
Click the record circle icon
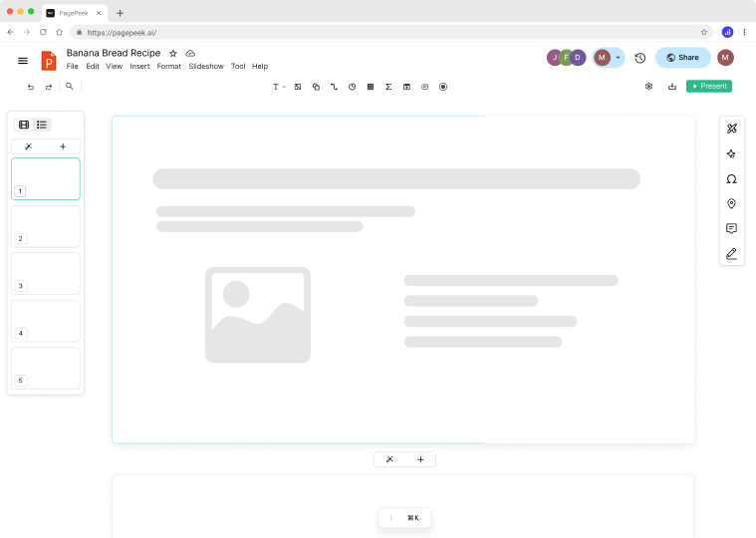[x=443, y=87]
